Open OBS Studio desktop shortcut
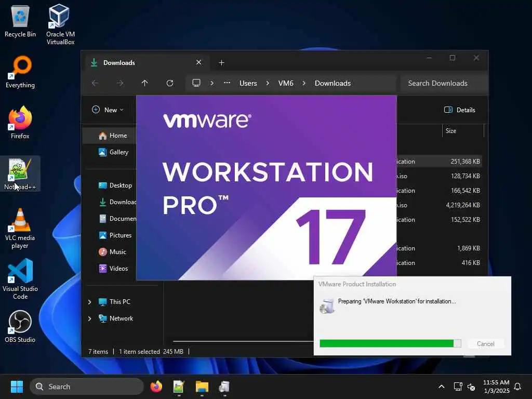Screen dimensions: 532x399 20,326
